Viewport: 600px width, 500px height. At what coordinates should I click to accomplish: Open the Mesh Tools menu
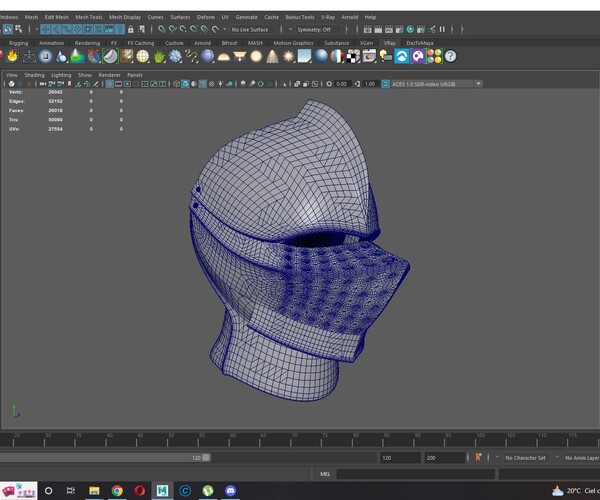tap(89, 17)
